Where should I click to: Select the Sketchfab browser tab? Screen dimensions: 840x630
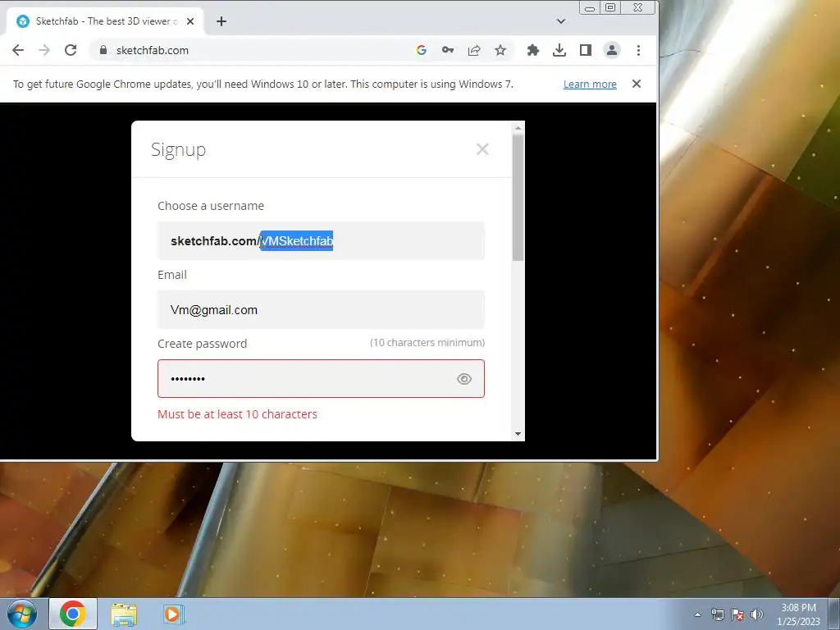[x=105, y=21]
